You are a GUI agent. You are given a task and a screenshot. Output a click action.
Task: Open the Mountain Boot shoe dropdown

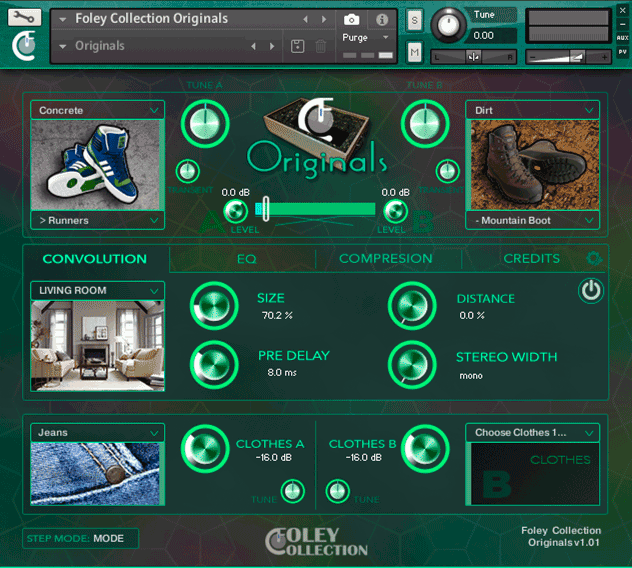[x=532, y=220]
